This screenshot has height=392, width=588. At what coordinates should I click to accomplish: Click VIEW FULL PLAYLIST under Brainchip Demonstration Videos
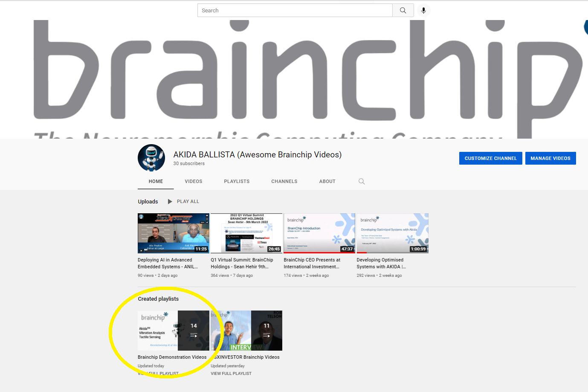(x=158, y=373)
